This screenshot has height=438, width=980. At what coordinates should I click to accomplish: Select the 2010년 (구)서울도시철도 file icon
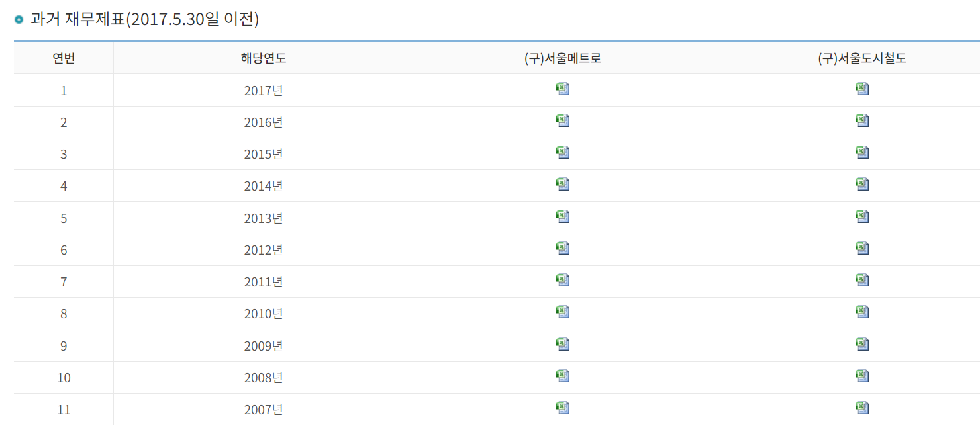862,312
